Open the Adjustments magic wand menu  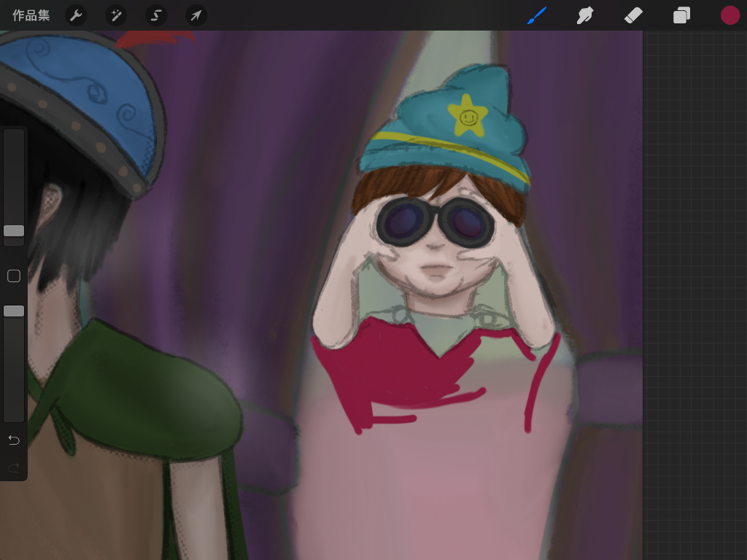pyautogui.click(x=116, y=16)
